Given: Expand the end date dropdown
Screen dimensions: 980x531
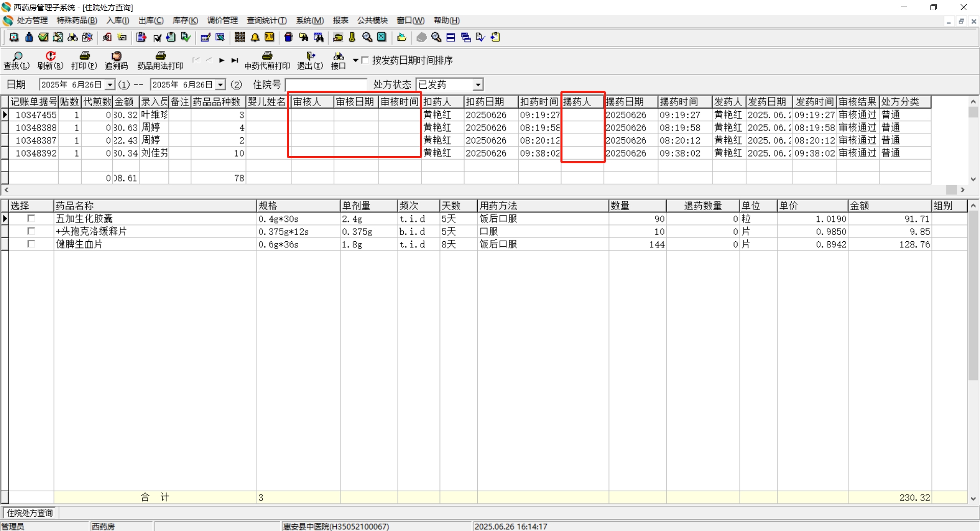Looking at the screenshot, I should [x=220, y=85].
